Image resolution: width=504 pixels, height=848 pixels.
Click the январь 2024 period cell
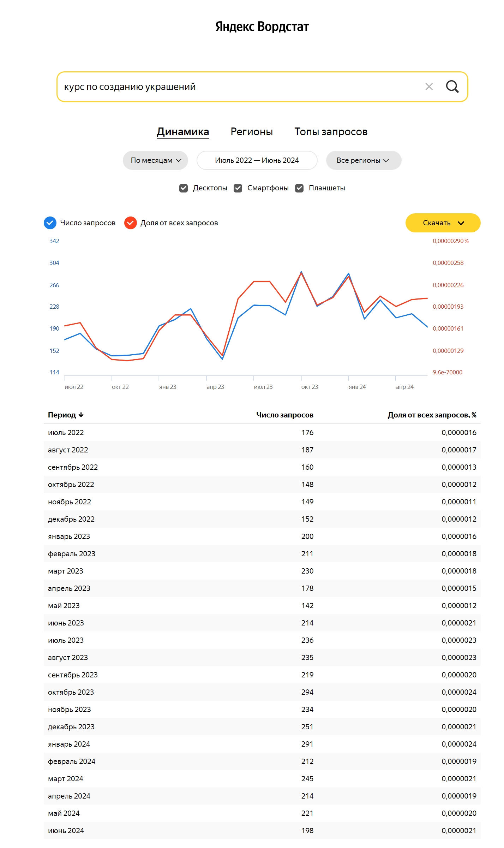pyautogui.click(x=69, y=744)
